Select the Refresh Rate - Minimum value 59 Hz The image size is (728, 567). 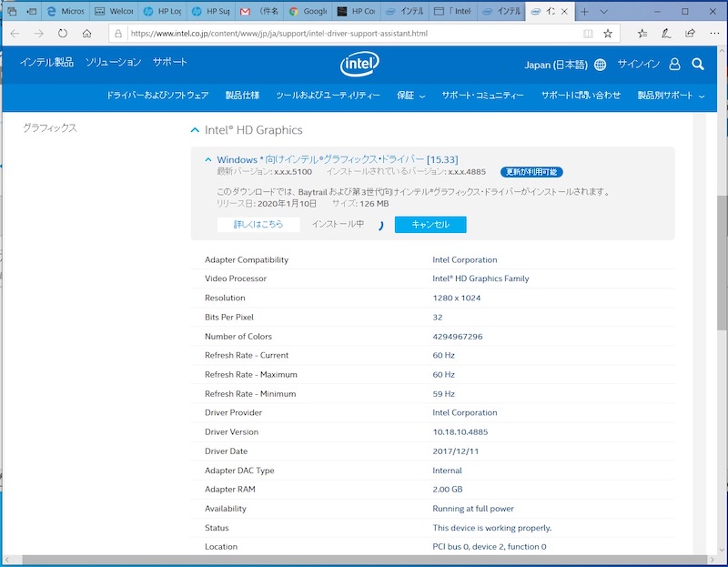click(443, 394)
